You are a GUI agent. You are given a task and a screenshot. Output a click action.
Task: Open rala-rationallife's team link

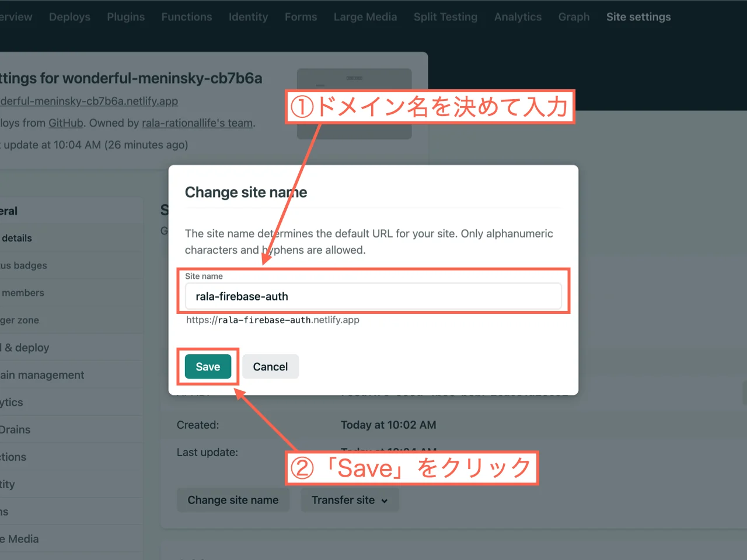[197, 123]
